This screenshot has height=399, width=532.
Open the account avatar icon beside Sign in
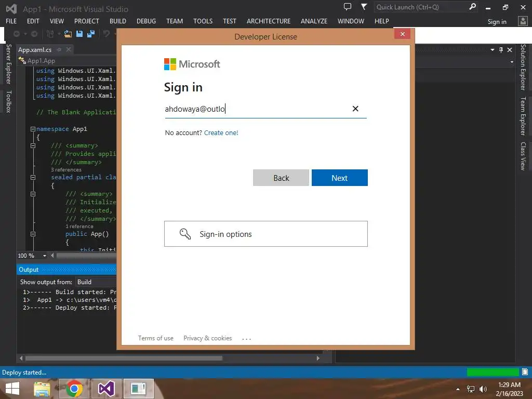click(523, 21)
